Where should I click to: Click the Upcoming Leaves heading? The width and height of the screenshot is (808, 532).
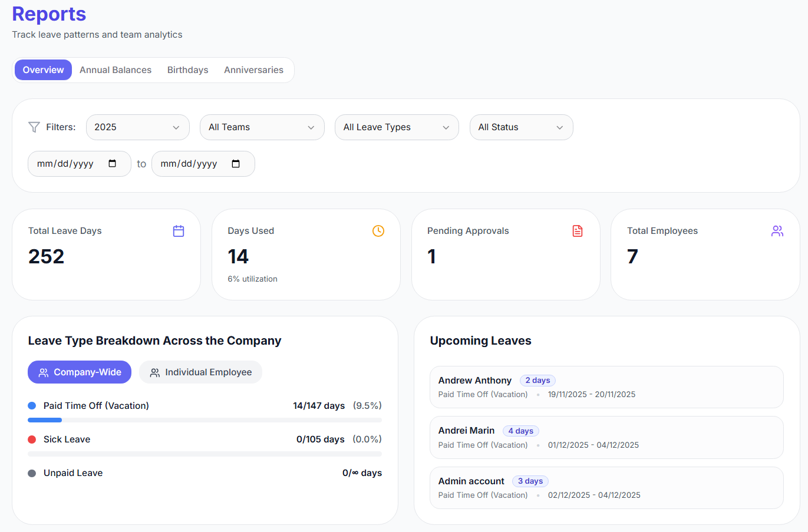480,341
